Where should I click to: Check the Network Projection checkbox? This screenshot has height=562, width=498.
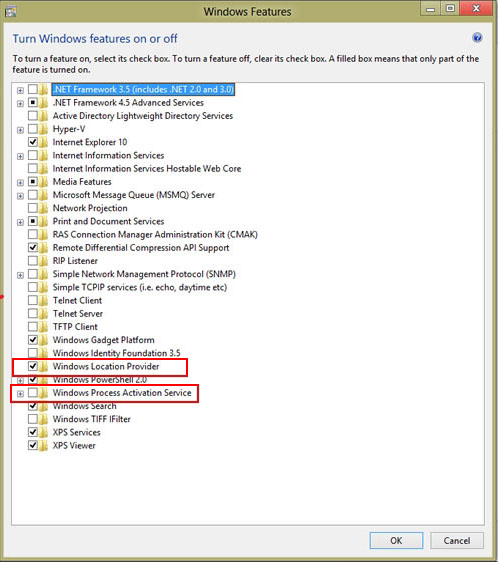click(33, 208)
